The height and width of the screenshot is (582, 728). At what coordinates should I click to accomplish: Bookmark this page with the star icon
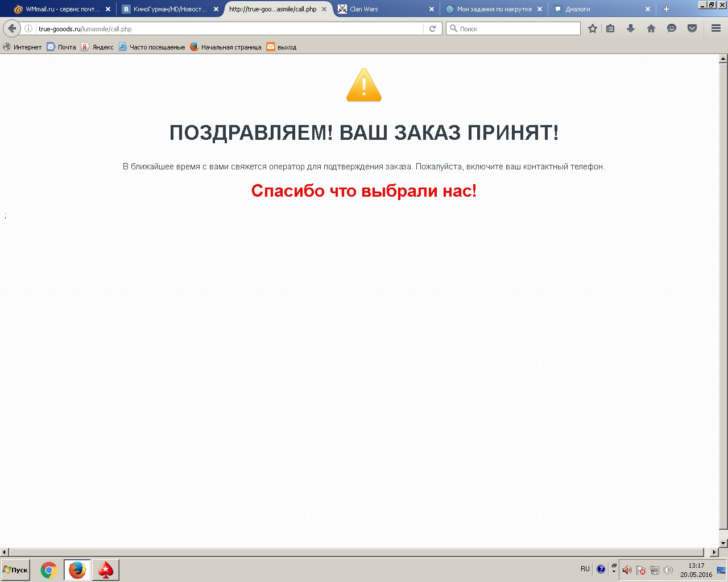[593, 28]
